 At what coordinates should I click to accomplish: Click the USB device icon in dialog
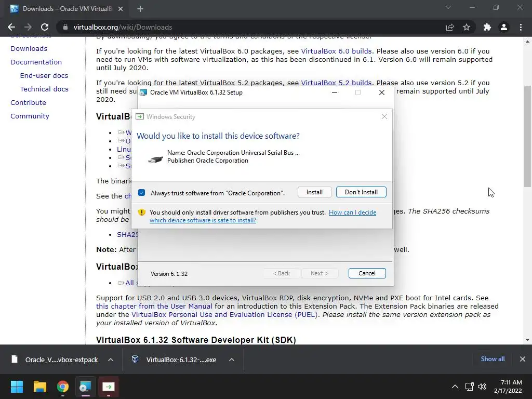pos(156,159)
